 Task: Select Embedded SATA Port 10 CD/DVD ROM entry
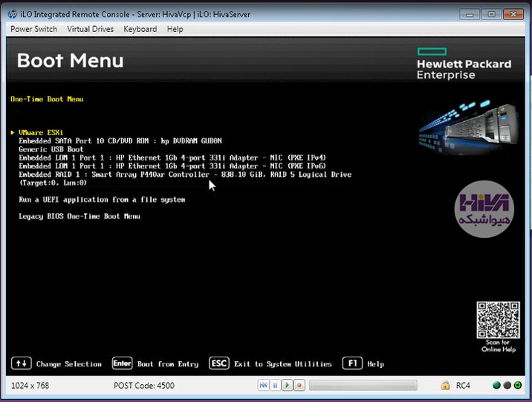click(x=120, y=140)
